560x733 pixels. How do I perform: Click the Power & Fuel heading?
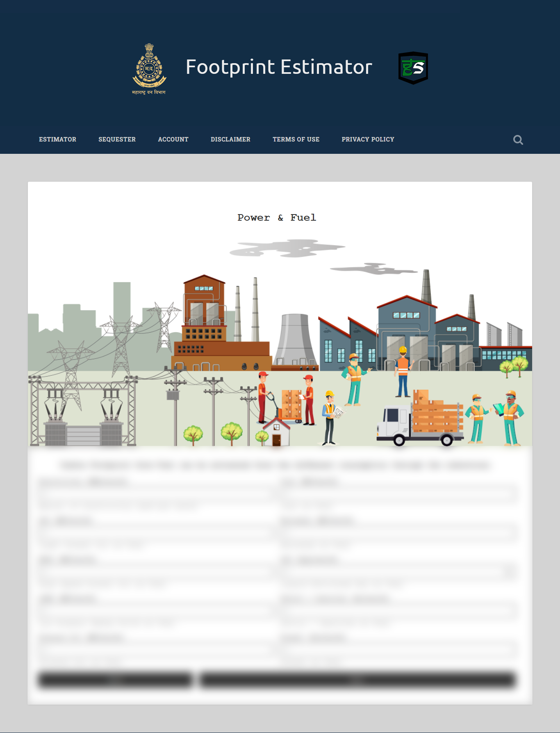[x=277, y=217]
